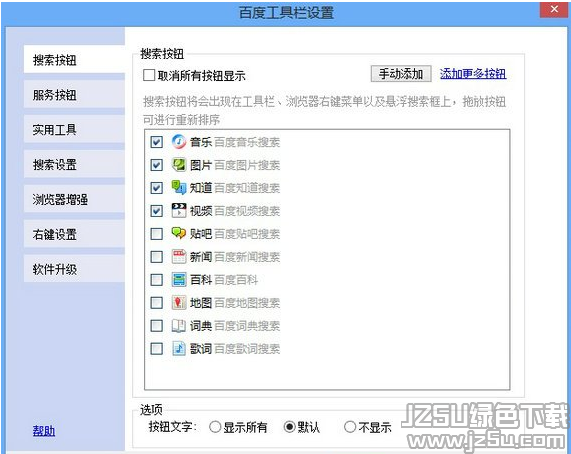
Task: Uncheck the 音乐 checkbox
Action: click(157, 142)
